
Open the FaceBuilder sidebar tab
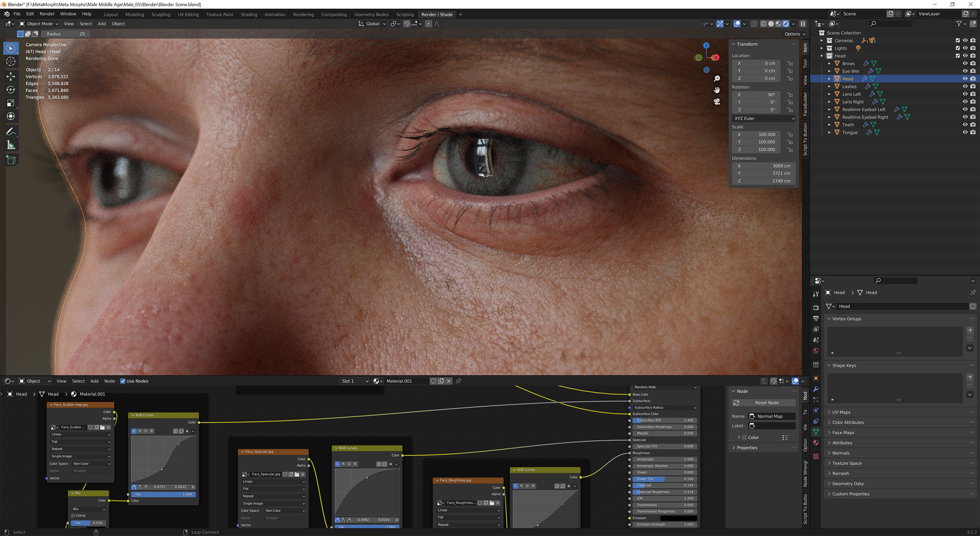[x=806, y=104]
